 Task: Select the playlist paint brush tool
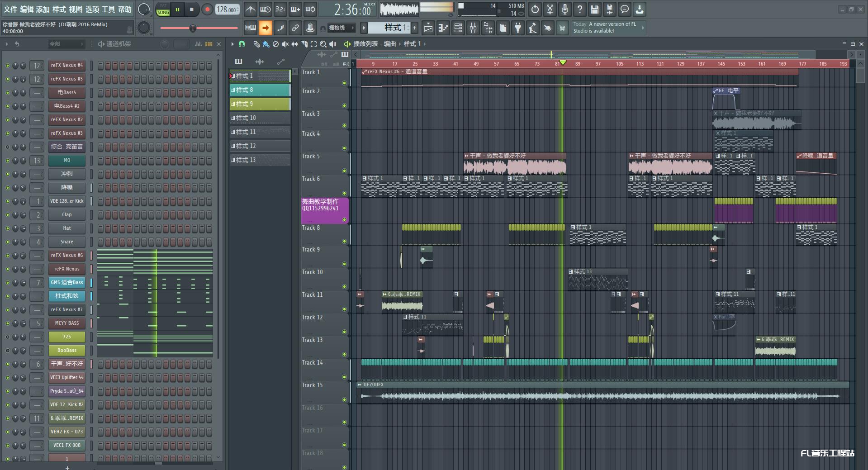(266, 44)
